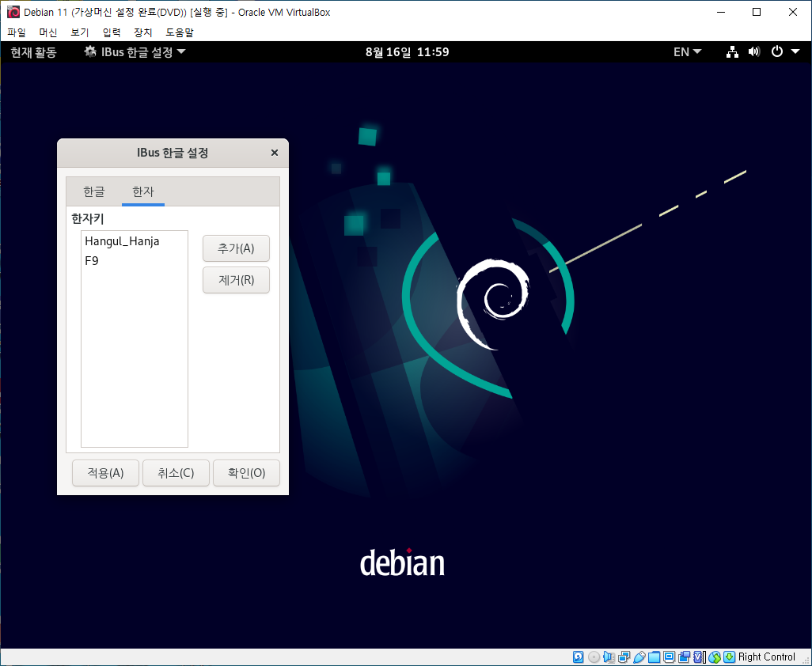Select Hangul_Hanja in the key list
Viewport: 812px width, 666px height.
pos(134,241)
